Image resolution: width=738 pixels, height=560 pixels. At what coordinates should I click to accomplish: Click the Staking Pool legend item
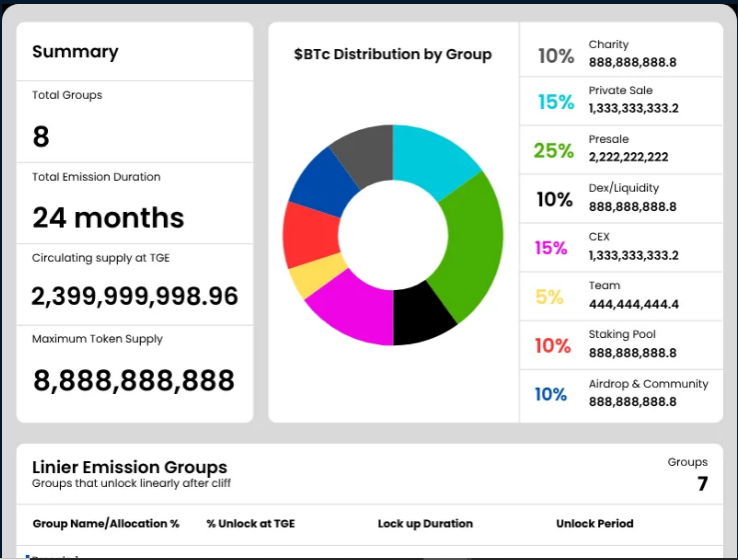pyautogui.click(x=620, y=345)
